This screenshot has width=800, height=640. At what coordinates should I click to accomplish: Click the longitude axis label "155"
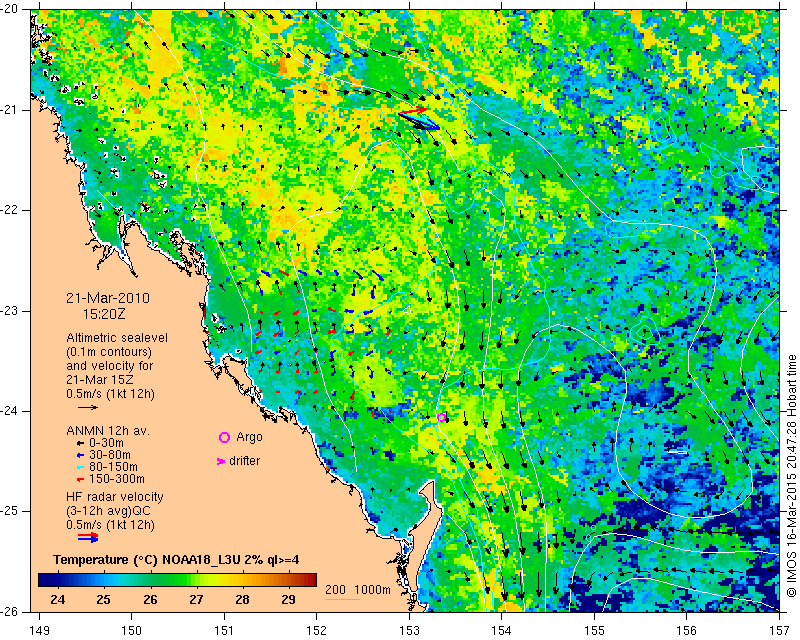(594, 630)
